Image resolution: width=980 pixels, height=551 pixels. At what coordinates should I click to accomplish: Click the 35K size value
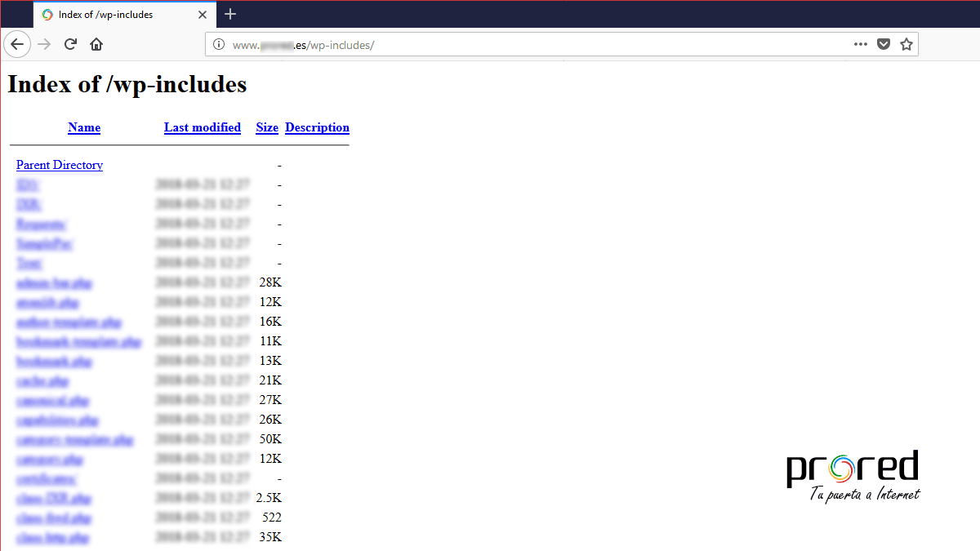click(270, 537)
